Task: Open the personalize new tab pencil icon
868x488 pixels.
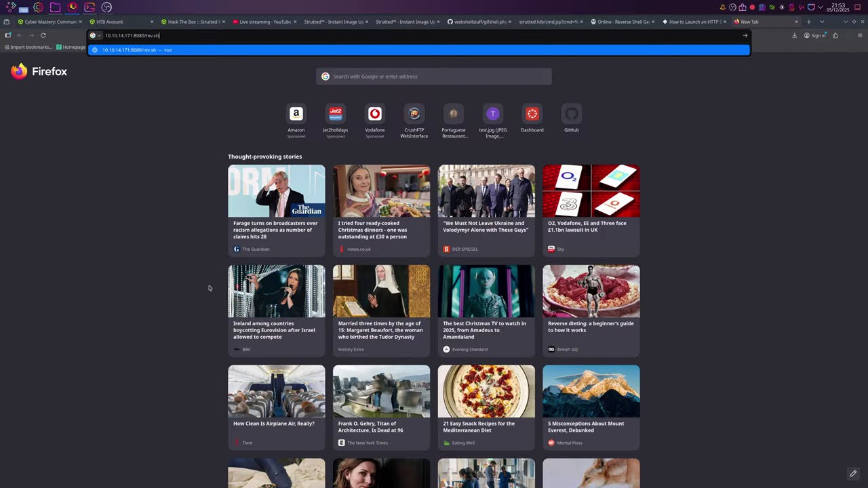Action: click(x=853, y=473)
